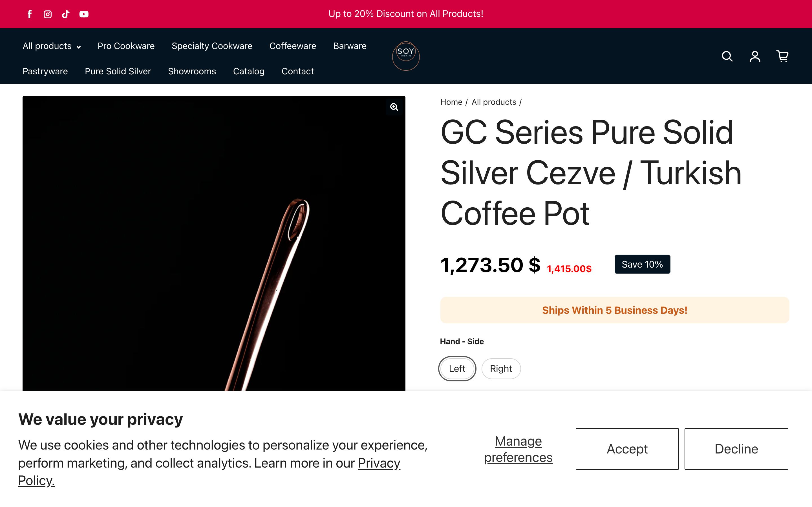Navigate to Pure Solid Silver

point(118,72)
